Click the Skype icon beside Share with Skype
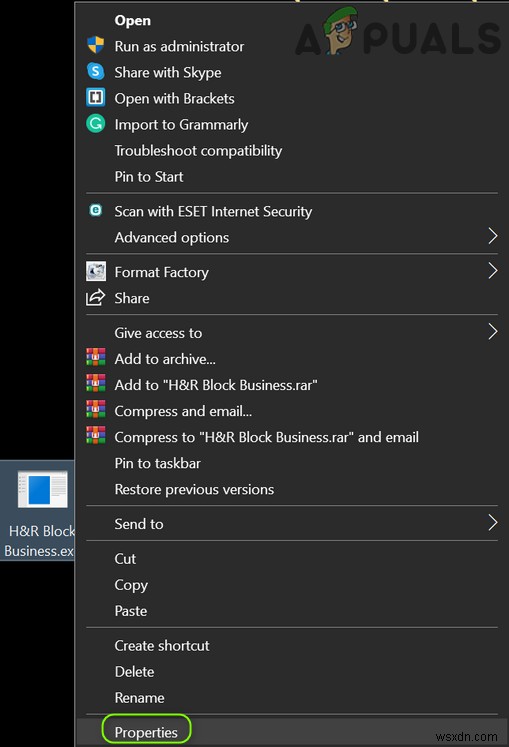Viewport: 509px width, 747px height. (x=95, y=71)
